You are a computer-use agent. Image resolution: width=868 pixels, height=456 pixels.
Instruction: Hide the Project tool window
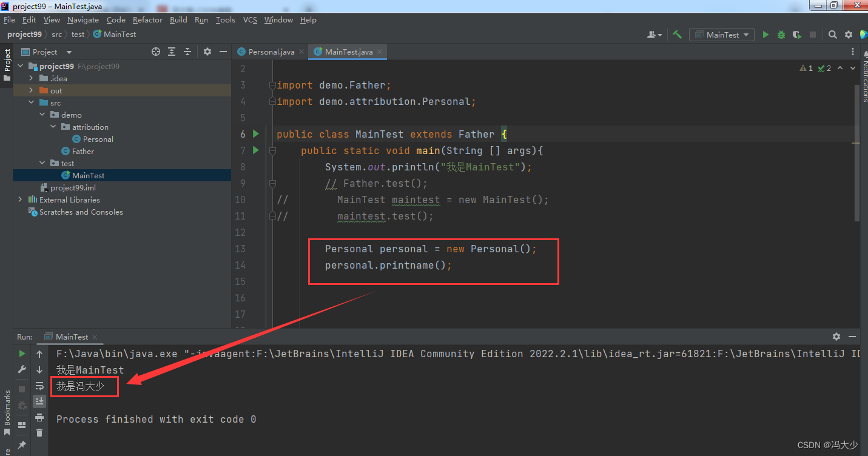click(x=223, y=52)
